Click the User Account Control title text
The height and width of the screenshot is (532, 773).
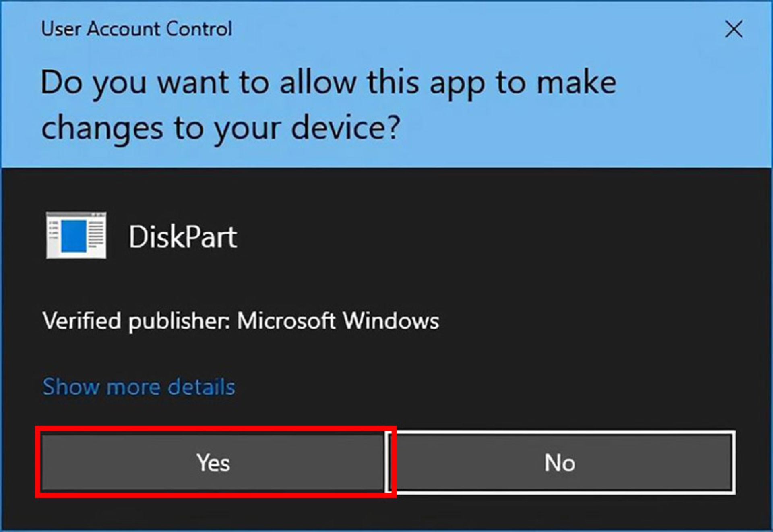click(136, 29)
